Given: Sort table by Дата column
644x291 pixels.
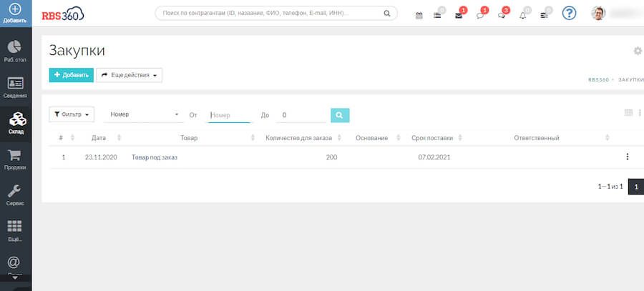Looking at the screenshot, I should (x=99, y=137).
